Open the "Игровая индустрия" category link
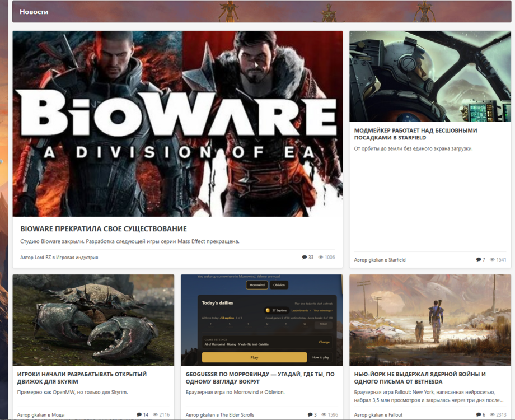 click(x=77, y=258)
